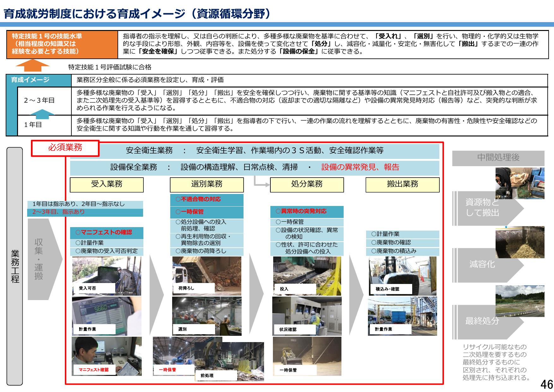This screenshot has height=392, width=554.
Task: Click the gray 収集・運搬 arrow shape
Action: pyautogui.click(x=43, y=259)
